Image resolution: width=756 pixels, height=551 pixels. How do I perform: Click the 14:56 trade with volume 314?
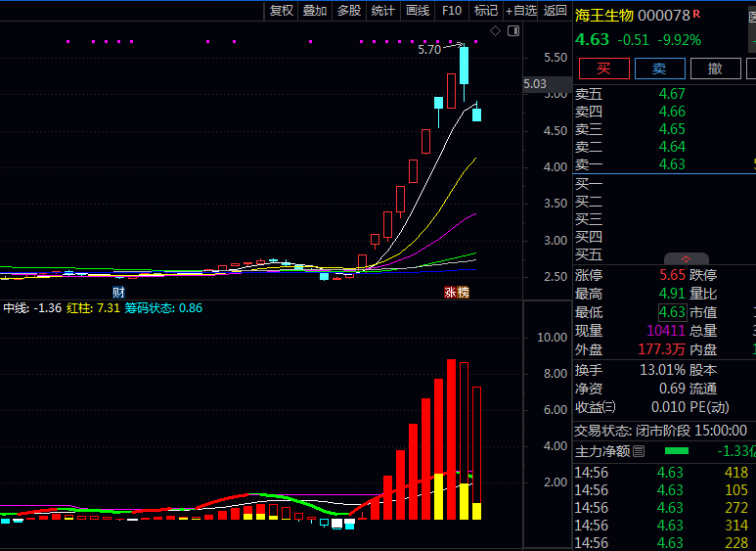pyautogui.click(x=661, y=525)
